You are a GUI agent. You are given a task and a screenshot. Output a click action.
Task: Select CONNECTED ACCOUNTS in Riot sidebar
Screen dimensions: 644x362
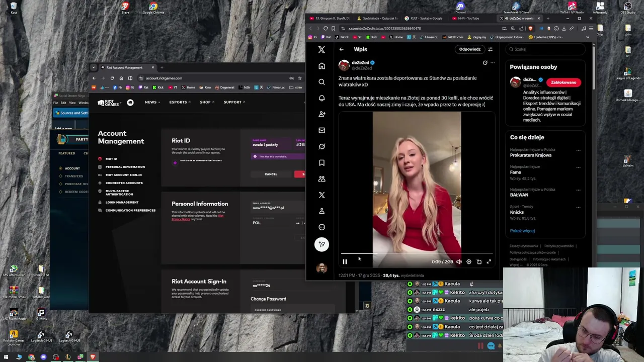point(124,183)
